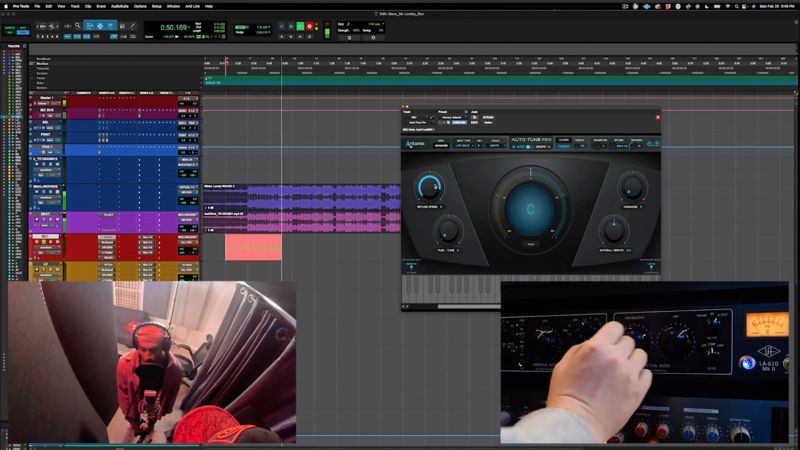The width and height of the screenshot is (800, 450).
Task: Open the Setup menu
Action: pos(157,6)
